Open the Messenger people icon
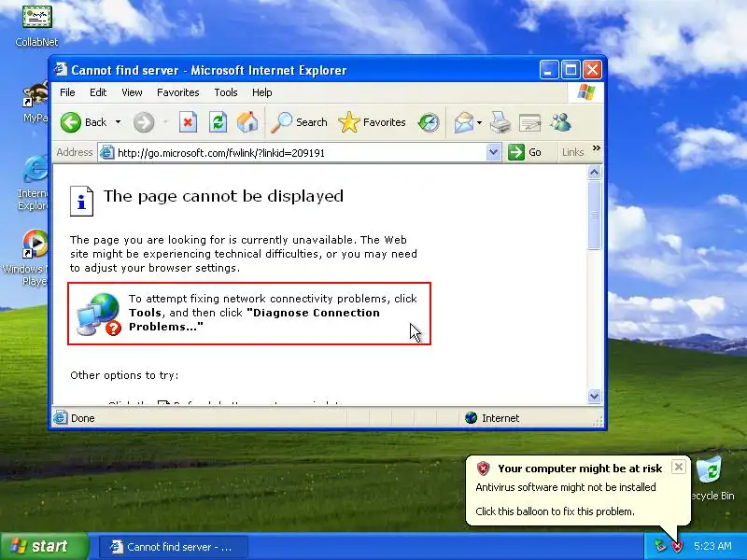The width and height of the screenshot is (747, 560). pyautogui.click(x=560, y=122)
